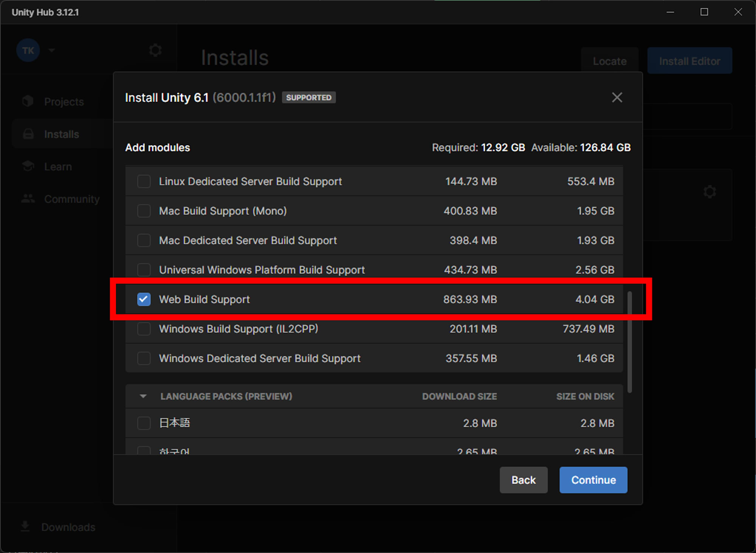Image resolution: width=756 pixels, height=553 pixels.
Task: Click Linux Dedicated Server Build Support label
Action: (250, 181)
